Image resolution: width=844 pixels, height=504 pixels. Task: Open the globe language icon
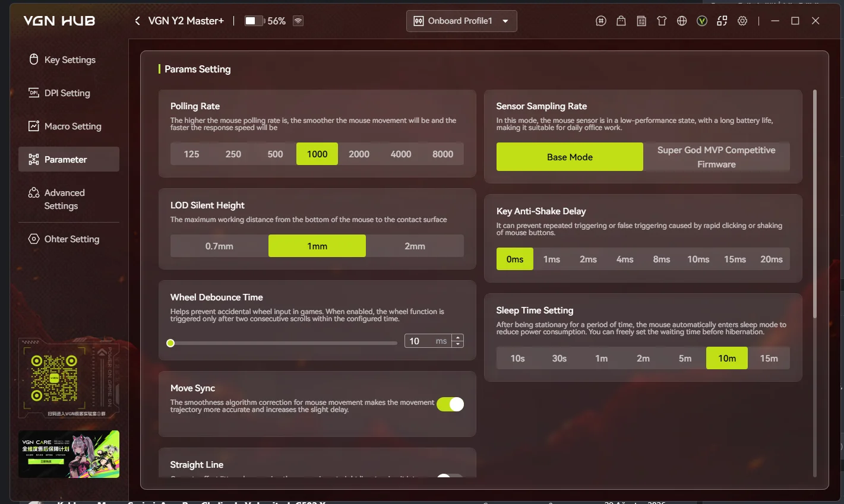tap(682, 21)
